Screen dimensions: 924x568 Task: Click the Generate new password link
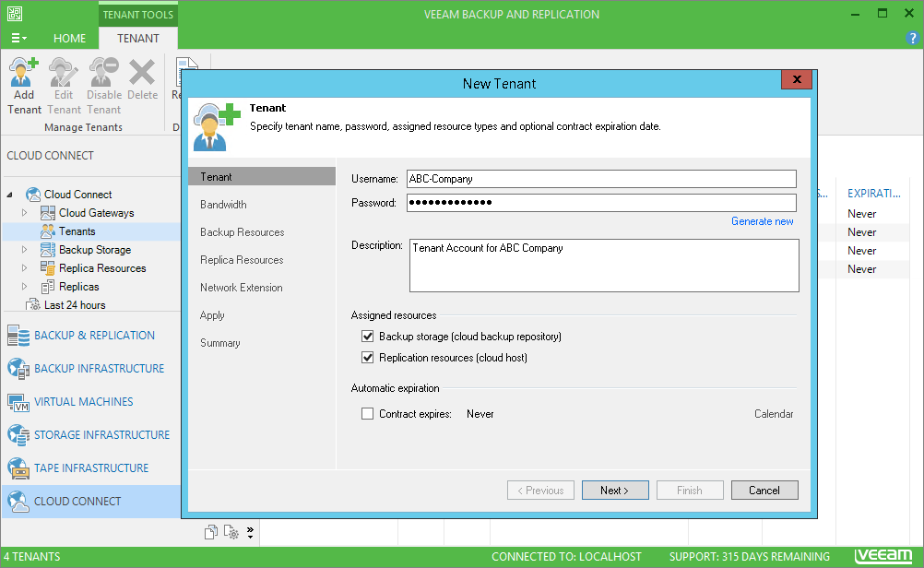click(762, 221)
